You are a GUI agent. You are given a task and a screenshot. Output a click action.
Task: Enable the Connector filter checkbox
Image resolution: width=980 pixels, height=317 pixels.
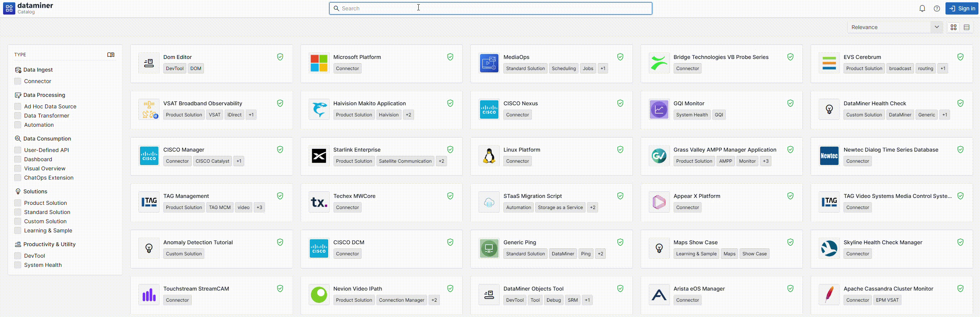(x=18, y=81)
